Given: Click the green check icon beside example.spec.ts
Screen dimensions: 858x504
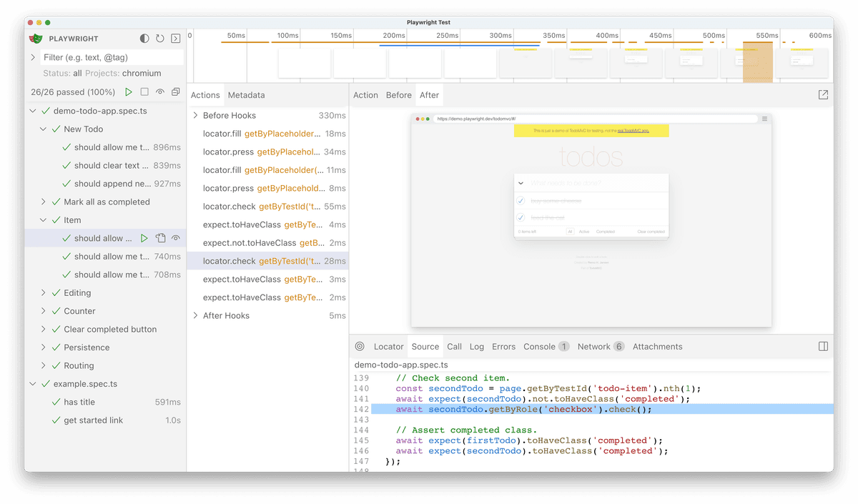Looking at the screenshot, I should tap(46, 384).
